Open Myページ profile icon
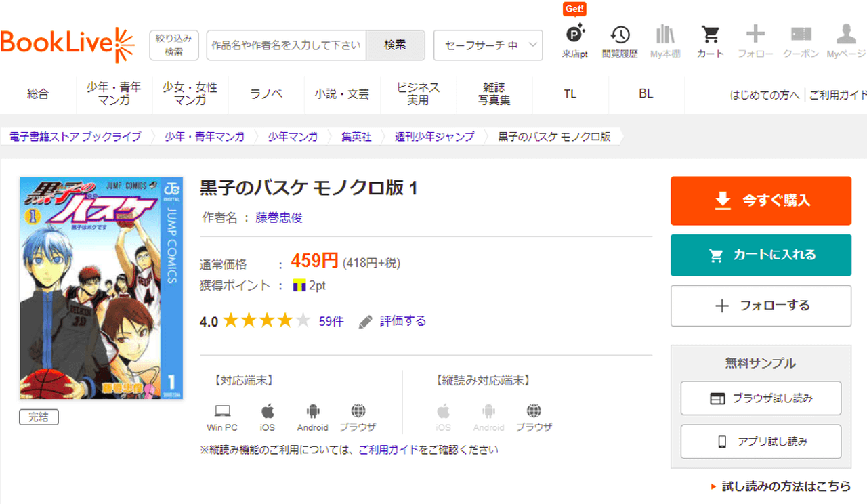 click(846, 40)
